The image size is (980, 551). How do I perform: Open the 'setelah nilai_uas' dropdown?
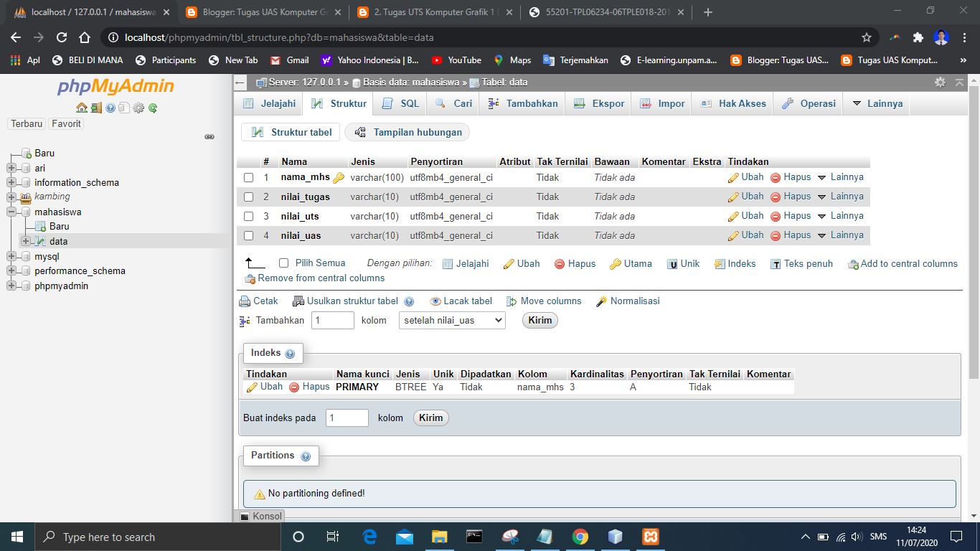(452, 320)
